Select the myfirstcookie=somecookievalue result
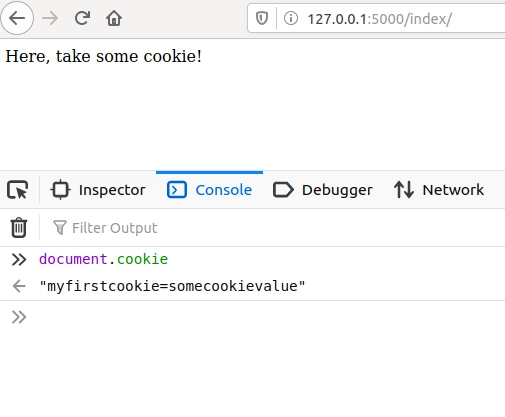The image size is (505, 417). point(172,286)
